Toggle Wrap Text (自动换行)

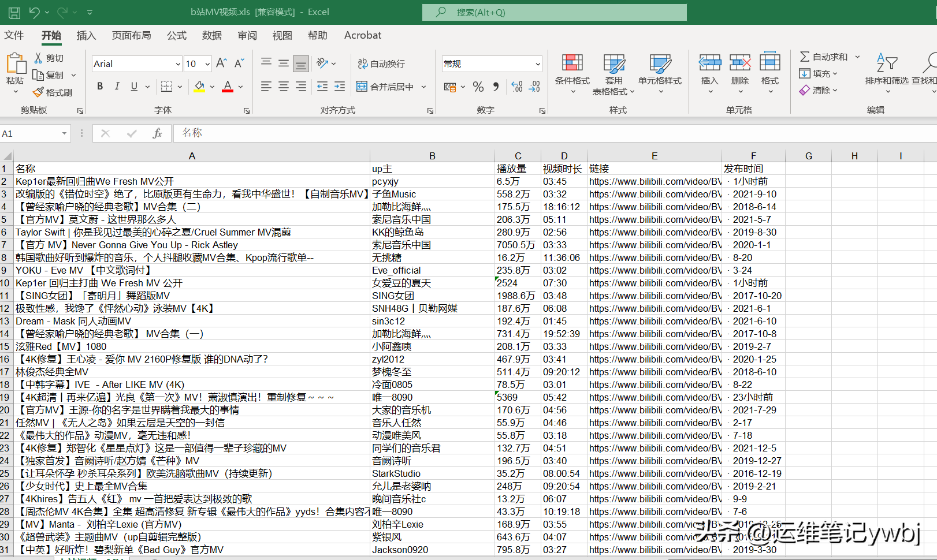point(381,64)
